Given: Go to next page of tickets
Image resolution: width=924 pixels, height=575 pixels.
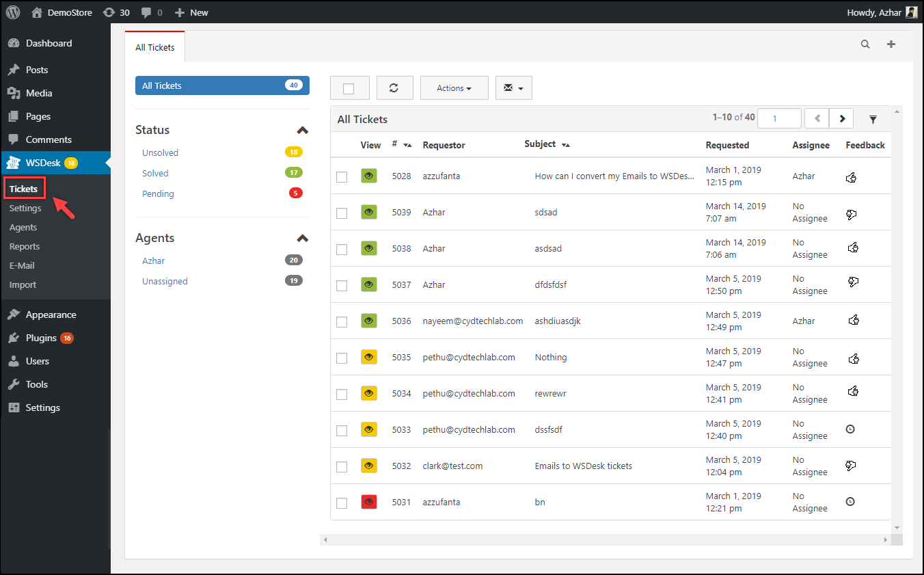Looking at the screenshot, I should click(x=841, y=118).
